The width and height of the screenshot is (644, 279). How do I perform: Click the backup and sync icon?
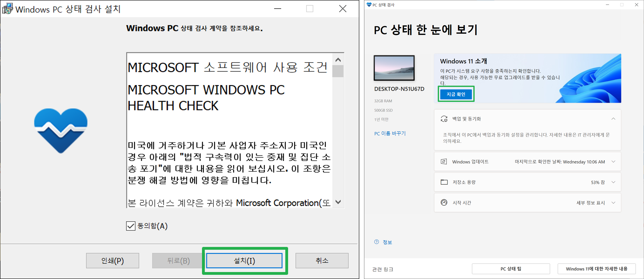pyautogui.click(x=444, y=119)
